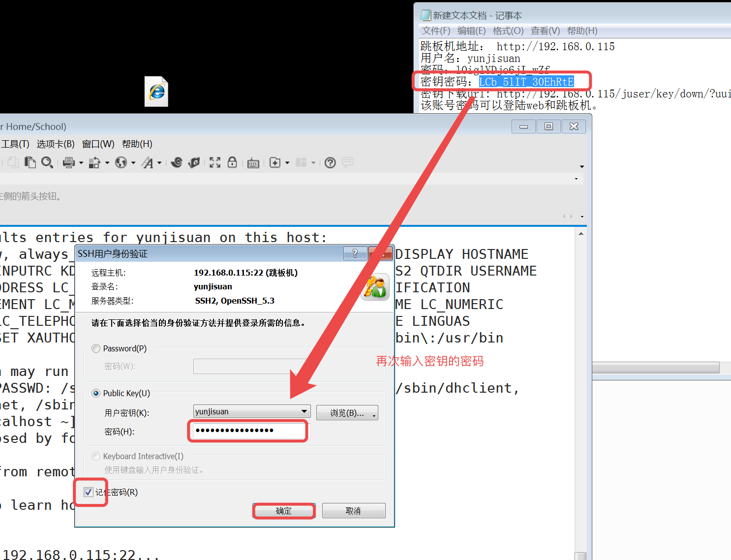Click the Internet Explorer file icon on the desktop

[x=156, y=92]
